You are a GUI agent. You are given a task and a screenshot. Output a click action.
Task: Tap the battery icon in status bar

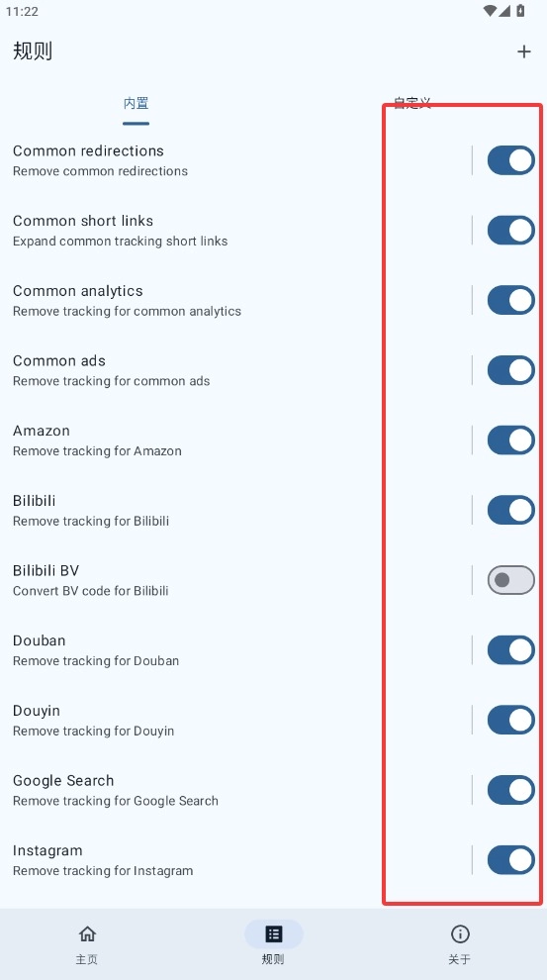(520, 11)
